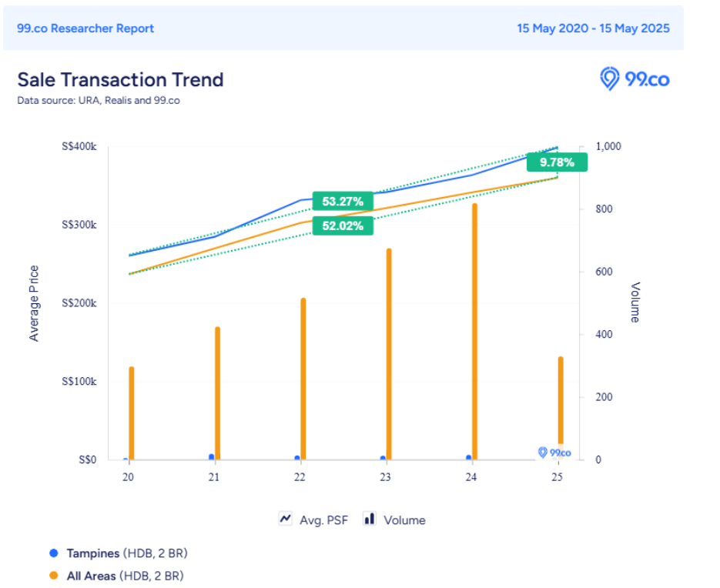
Task: Click the 99.co logo at top right
Action: (635, 79)
